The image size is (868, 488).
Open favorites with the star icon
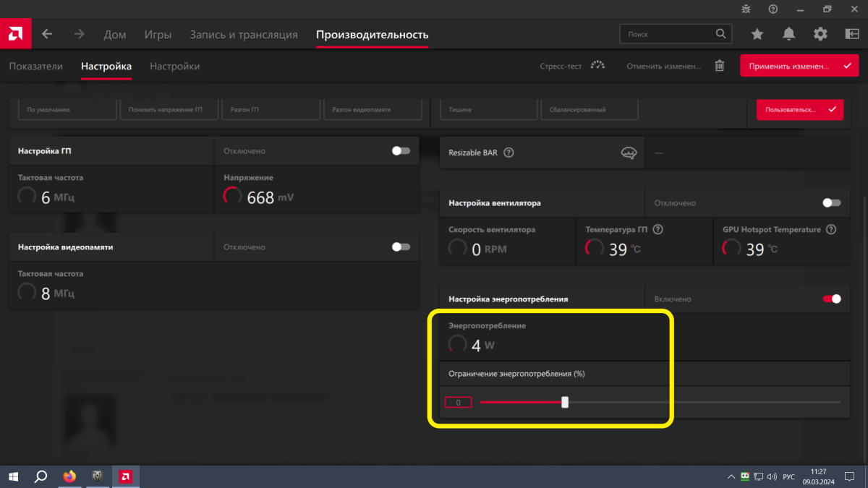757,34
